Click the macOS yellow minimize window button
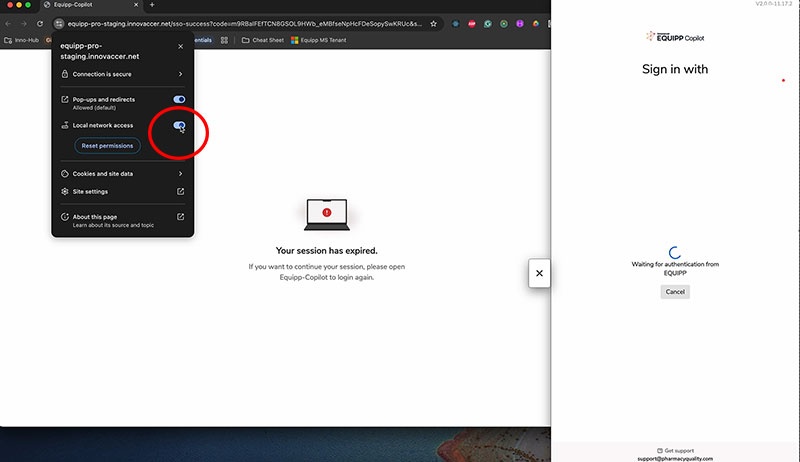 tap(19, 5)
